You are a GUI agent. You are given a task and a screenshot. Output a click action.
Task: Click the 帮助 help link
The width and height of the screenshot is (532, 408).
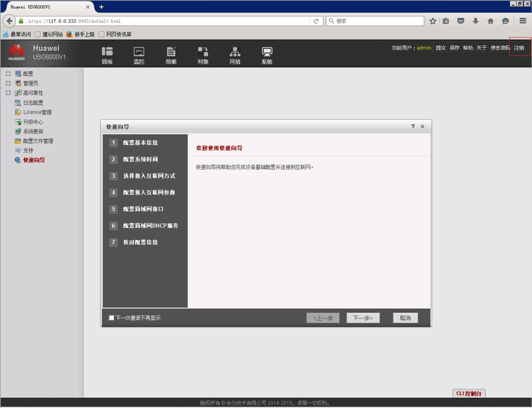(468, 48)
